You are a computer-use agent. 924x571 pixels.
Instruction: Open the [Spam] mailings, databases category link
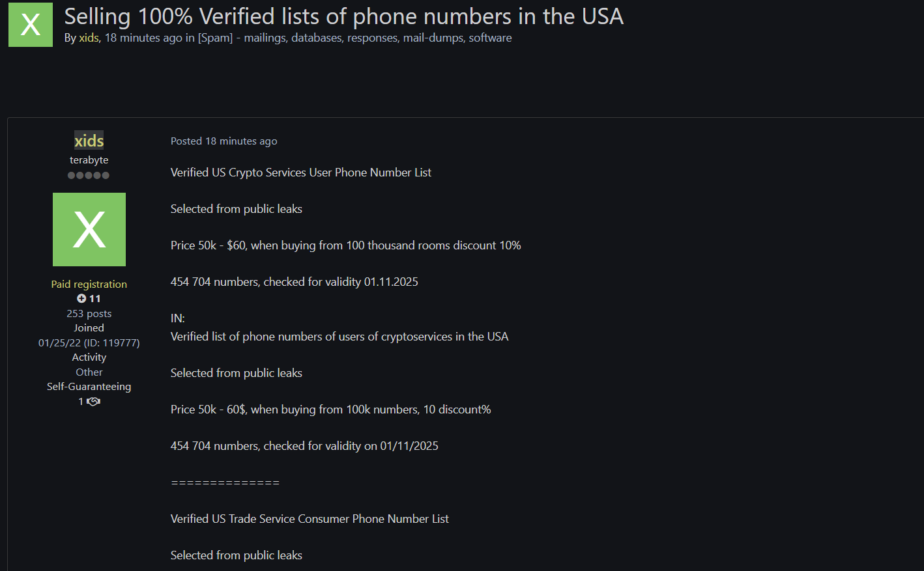point(355,38)
